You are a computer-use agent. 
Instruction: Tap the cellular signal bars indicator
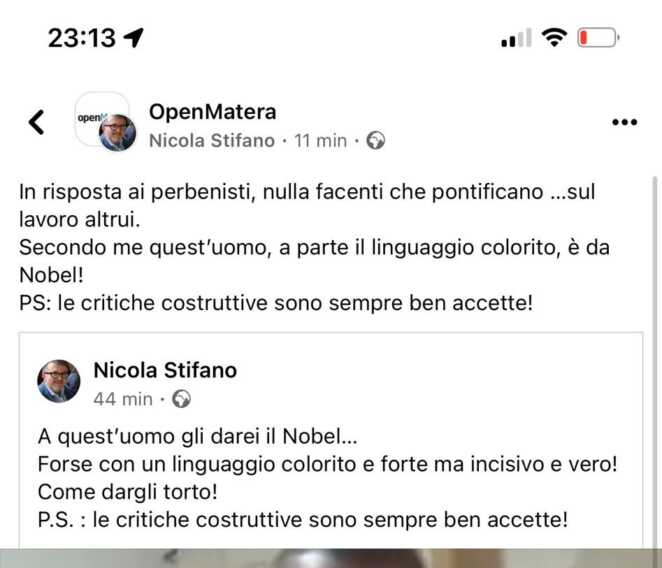[515, 39]
